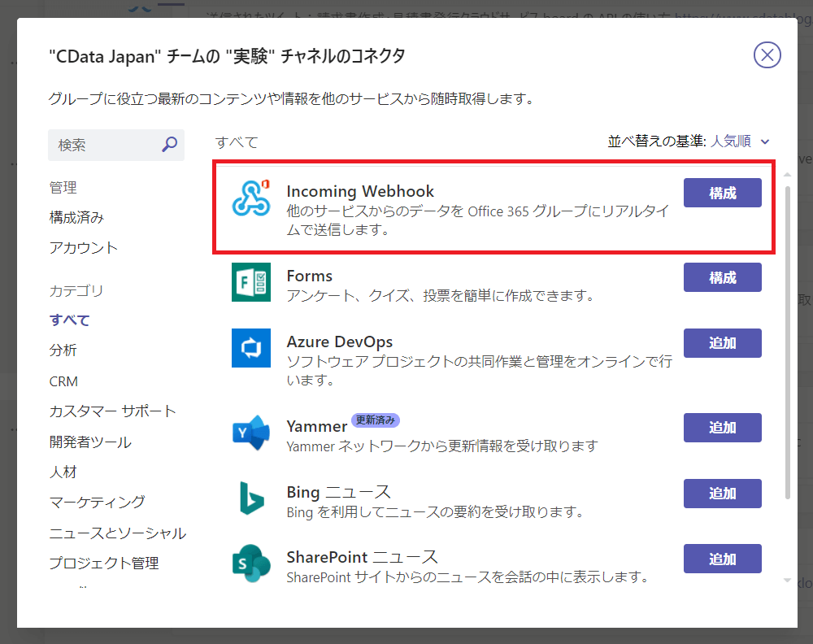
Task: Click the 管理 section heading
Action: (x=63, y=188)
